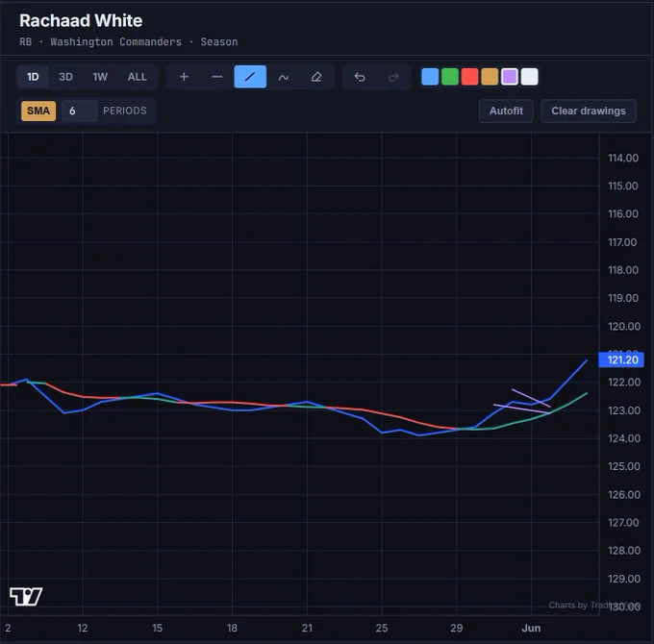Show the ALL timeframe range
This screenshot has width=654, height=644.
point(137,77)
